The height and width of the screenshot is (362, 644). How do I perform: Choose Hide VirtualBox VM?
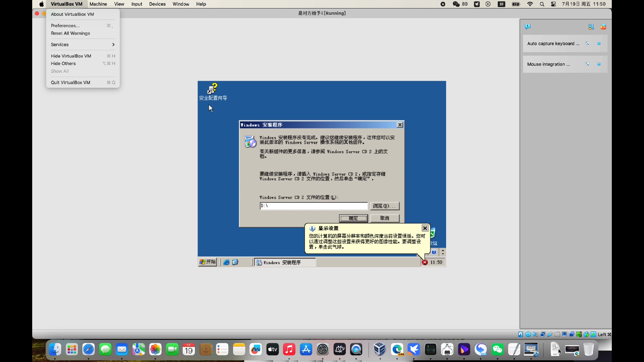[83, 56]
